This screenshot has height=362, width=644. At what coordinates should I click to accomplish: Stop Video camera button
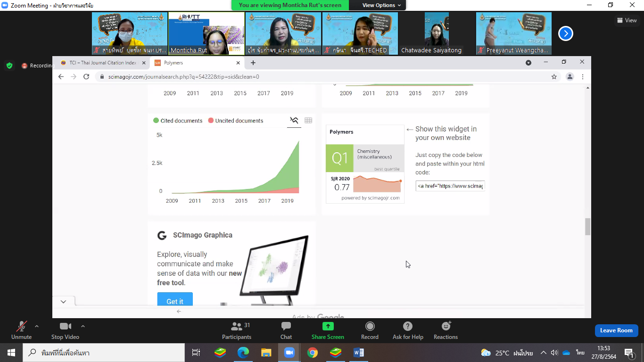click(65, 330)
